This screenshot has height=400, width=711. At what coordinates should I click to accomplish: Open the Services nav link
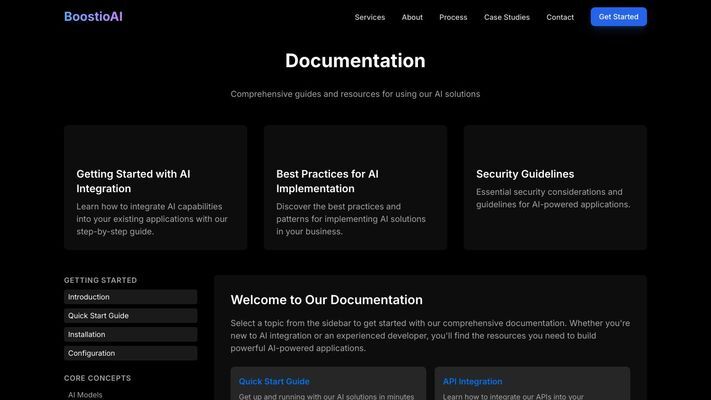click(x=370, y=17)
